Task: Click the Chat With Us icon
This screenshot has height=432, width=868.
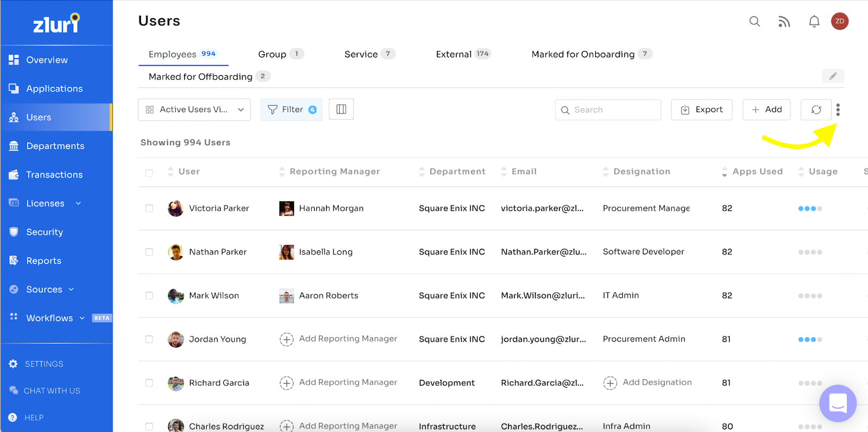Action: 14,390
